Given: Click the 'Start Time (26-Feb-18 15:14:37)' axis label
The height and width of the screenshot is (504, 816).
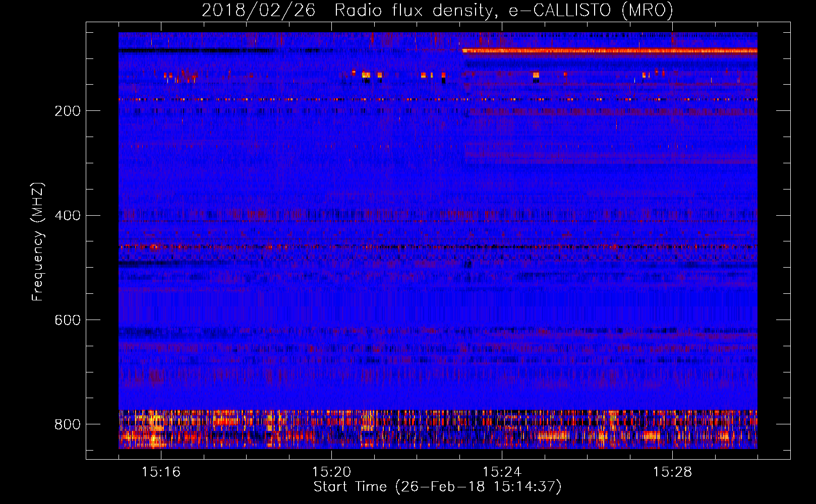Looking at the screenshot, I should [438, 487].
